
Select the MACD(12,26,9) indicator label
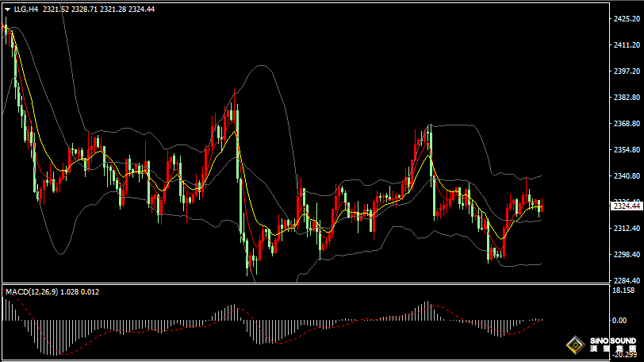pos(30,292)
